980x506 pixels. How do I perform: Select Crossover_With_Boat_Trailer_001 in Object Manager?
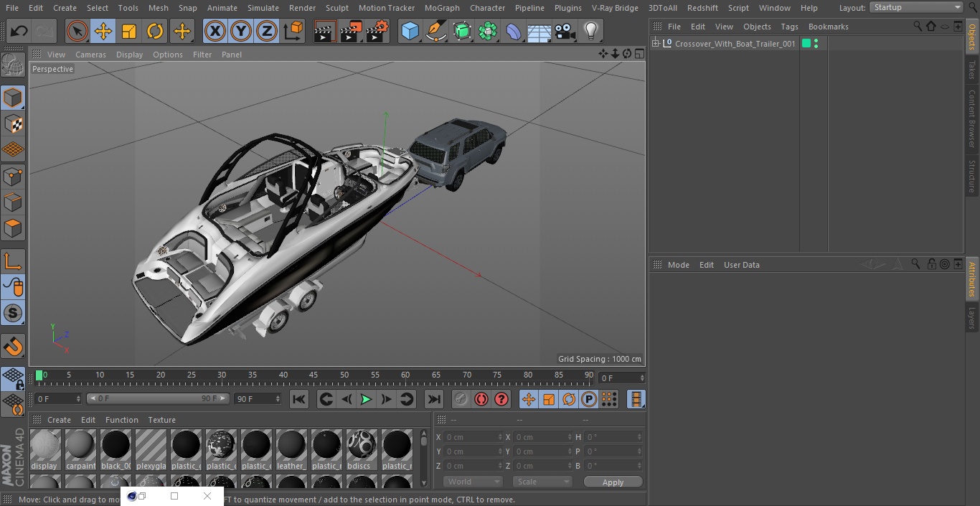coord(735,44)
